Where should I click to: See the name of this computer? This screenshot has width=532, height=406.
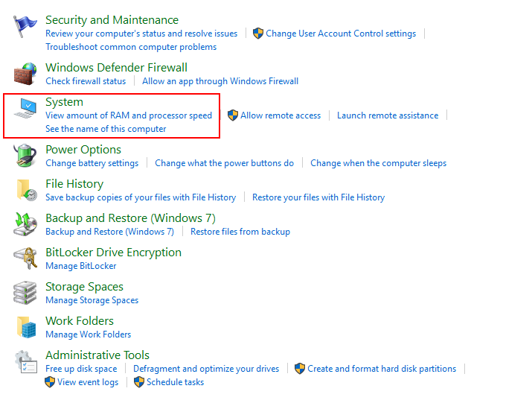point(106,129)
